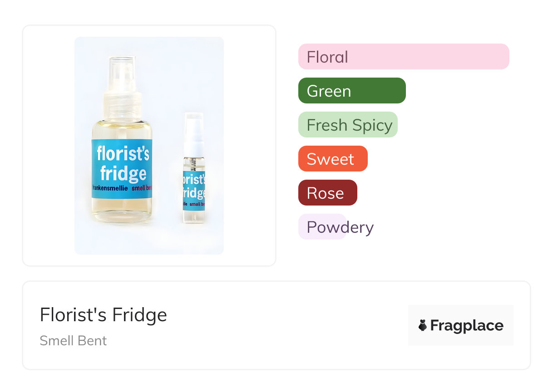
Task: Click the Fragplace perfume bottle logo icon
Action: [x=423, y=325]
